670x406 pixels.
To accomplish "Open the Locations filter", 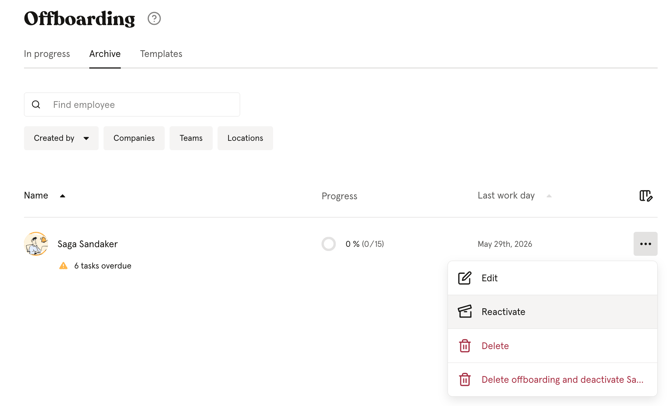I will click(245, 138).
